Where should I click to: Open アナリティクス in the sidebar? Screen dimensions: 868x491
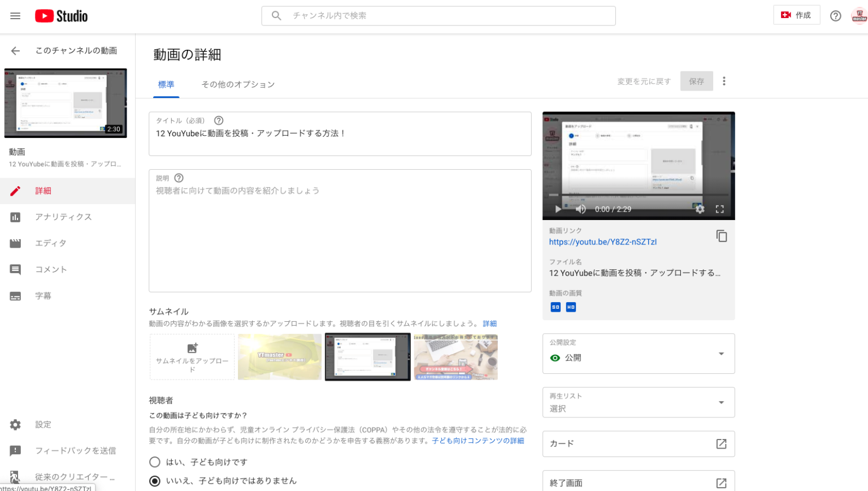click(x=63, y=217)
